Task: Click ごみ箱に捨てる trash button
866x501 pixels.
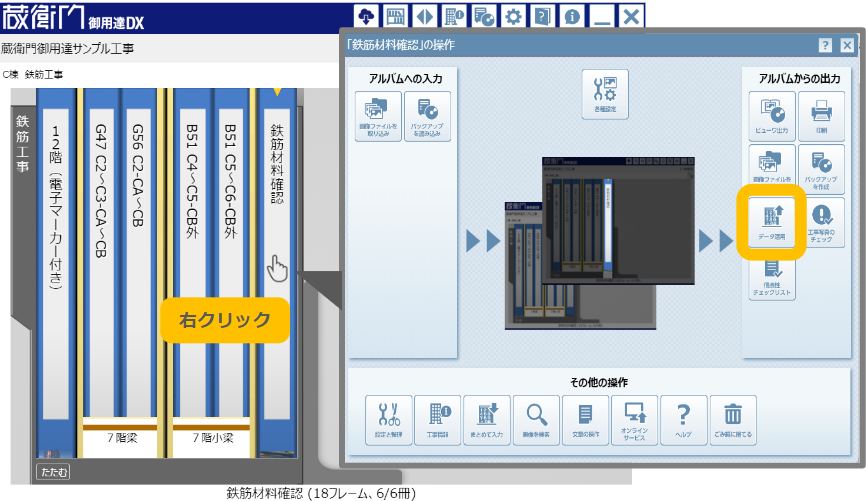Action: coord(733,420)
